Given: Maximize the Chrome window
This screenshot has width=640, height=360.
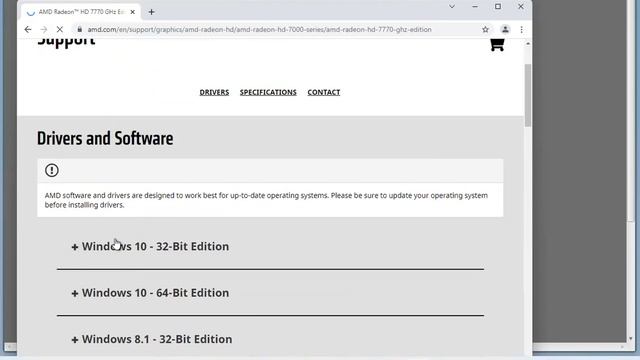Looking at the screenshot, I should 498,7.
